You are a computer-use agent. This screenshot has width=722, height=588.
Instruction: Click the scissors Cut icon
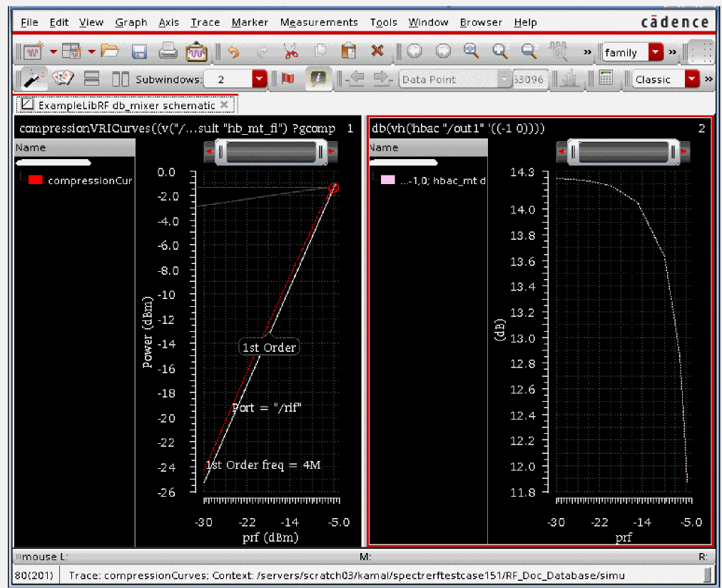point(290,51)
